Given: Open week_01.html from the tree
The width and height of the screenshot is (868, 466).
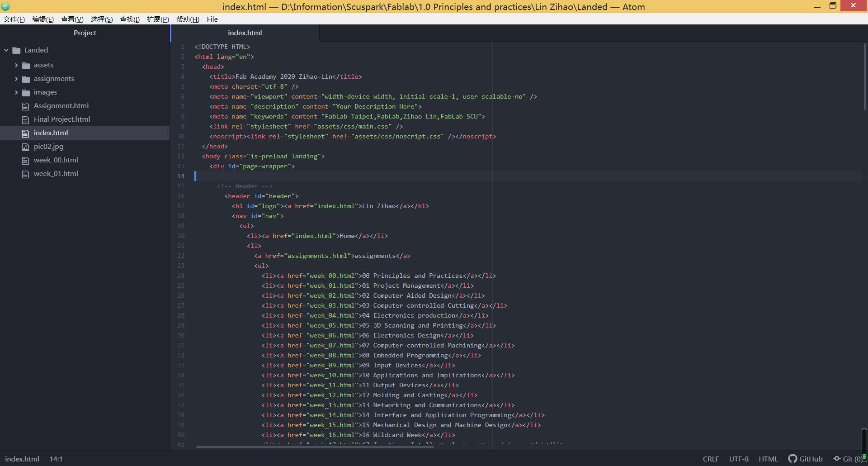Looking at the screenshot, I should 56,174.
